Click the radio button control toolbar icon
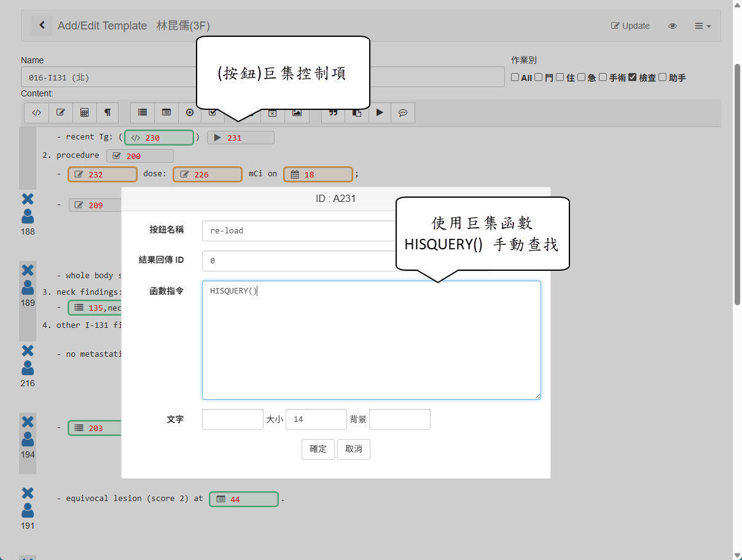The image size is (742, 560). tap(190, 113)
